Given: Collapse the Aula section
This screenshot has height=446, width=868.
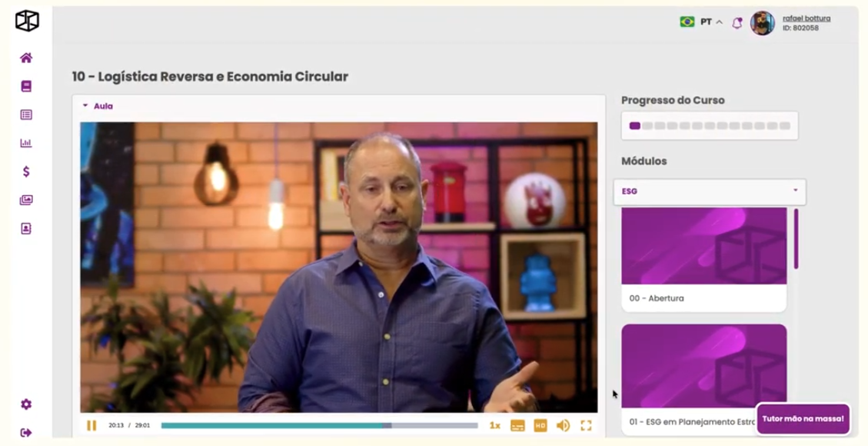Looking at the screenshot, I should (x=98, y=106).
